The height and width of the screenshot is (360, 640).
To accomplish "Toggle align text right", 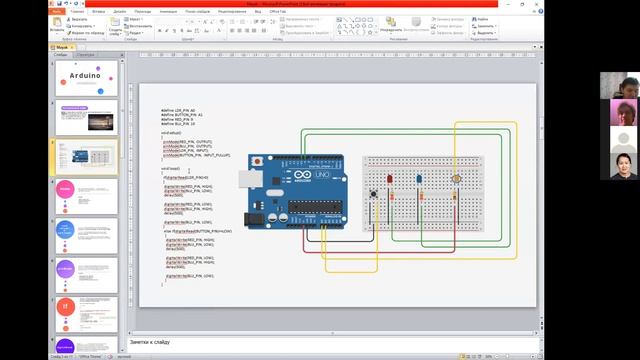I will [247, 30].
